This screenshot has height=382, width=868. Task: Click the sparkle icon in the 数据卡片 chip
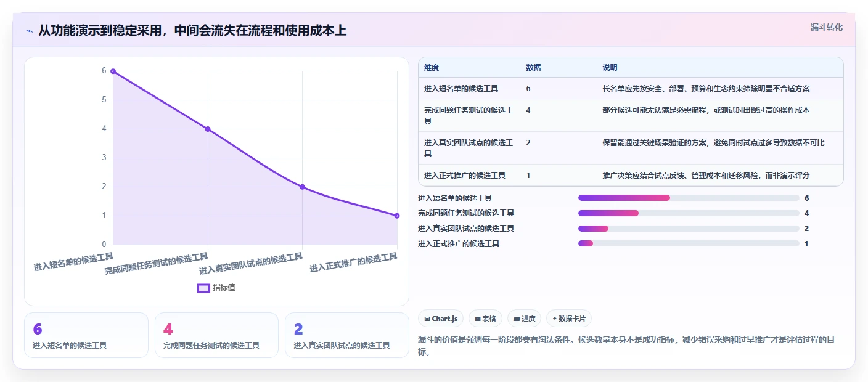pyautogui.click(x=554, y=319)
